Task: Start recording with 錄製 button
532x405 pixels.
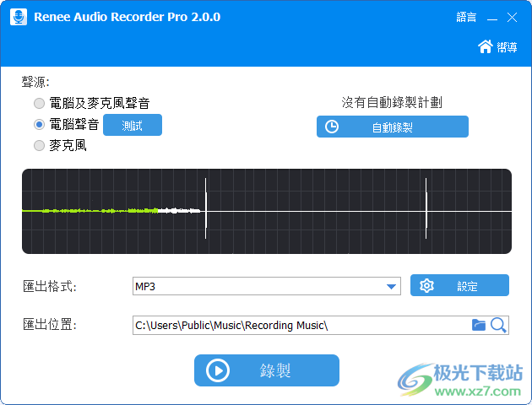Action: 267,370
